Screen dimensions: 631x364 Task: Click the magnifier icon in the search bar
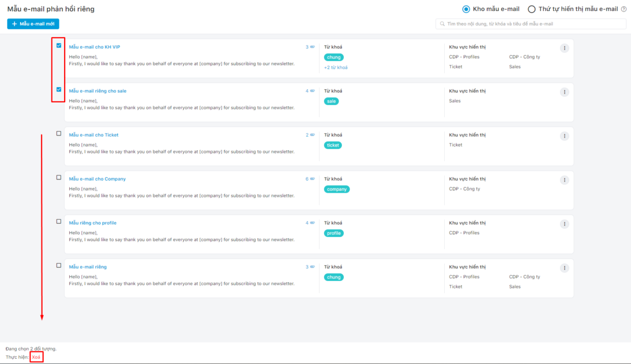(x=442, y=24)
